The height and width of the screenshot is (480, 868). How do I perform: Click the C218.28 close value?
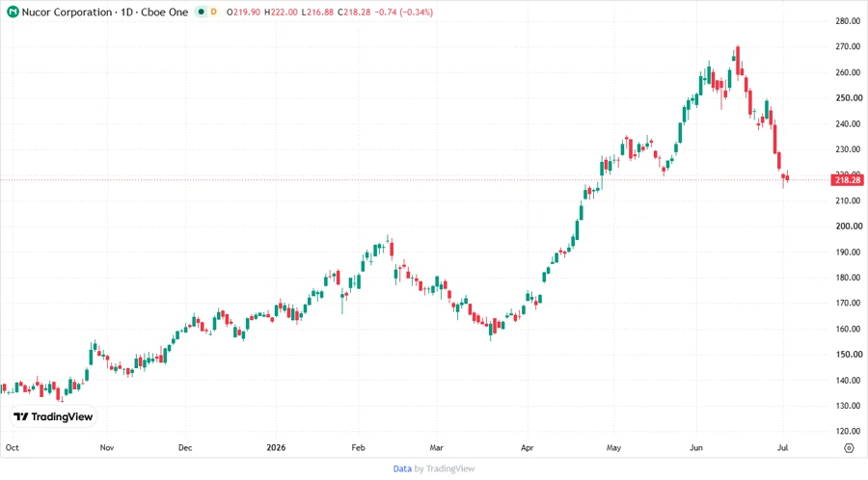(x=354, y=12)
